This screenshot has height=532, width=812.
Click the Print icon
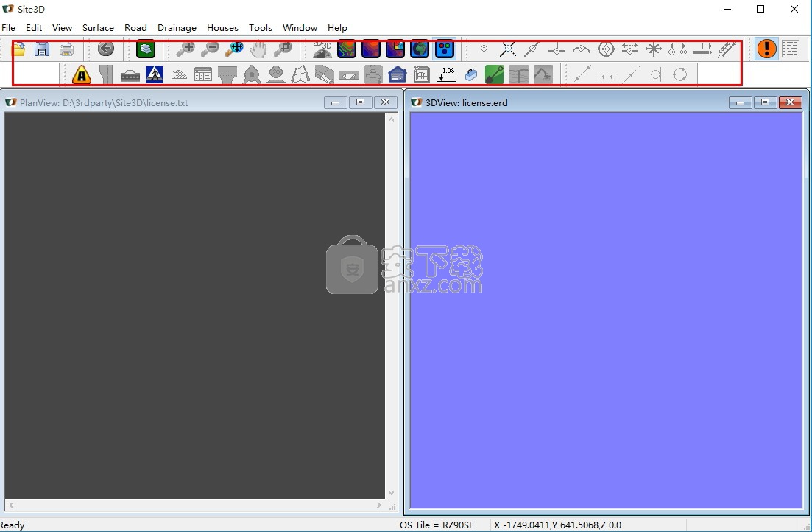pyautogui.click(x=66, y=50)
